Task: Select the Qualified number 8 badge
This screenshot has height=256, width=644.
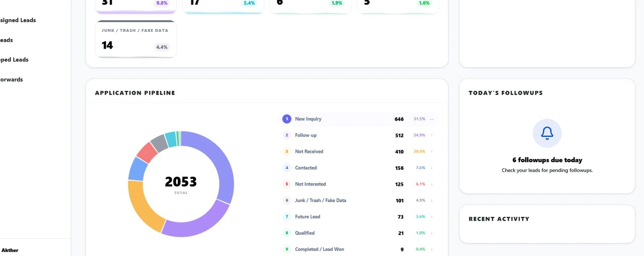Action: click(x=287, y=233)
